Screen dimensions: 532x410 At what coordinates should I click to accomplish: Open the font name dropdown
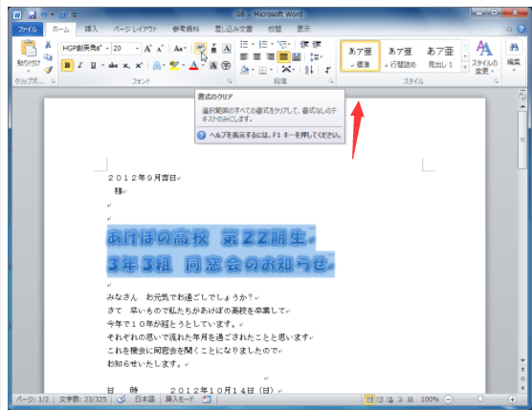point(107,49)
